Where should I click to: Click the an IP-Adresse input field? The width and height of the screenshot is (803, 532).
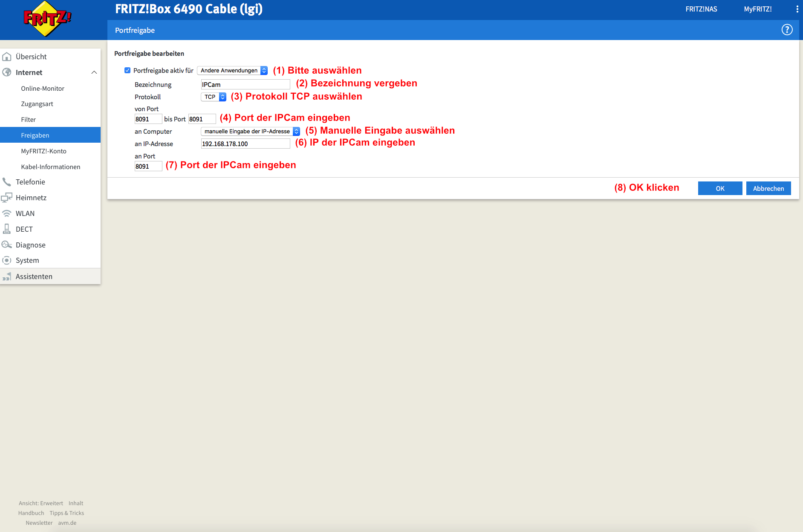pyautogui.click(x=246, y=144)
